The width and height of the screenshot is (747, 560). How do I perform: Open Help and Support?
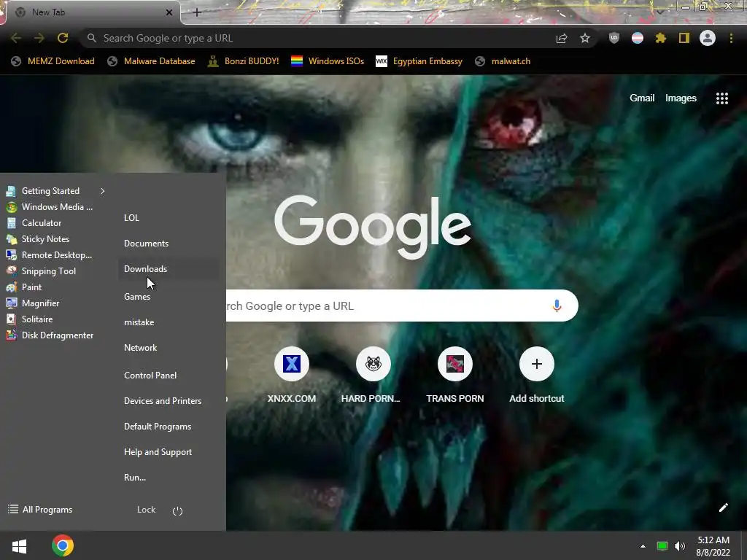(x=158, y=452)
